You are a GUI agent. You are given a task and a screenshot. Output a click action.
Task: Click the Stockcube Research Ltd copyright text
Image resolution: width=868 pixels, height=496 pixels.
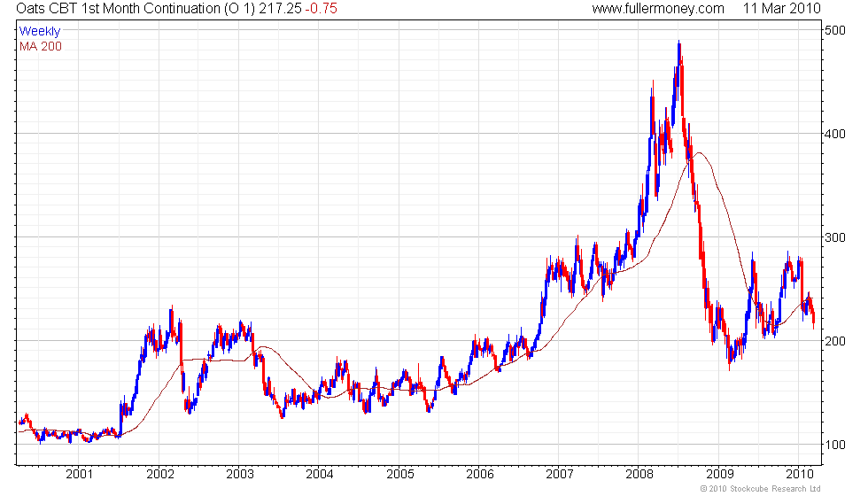tap(760, 488)
